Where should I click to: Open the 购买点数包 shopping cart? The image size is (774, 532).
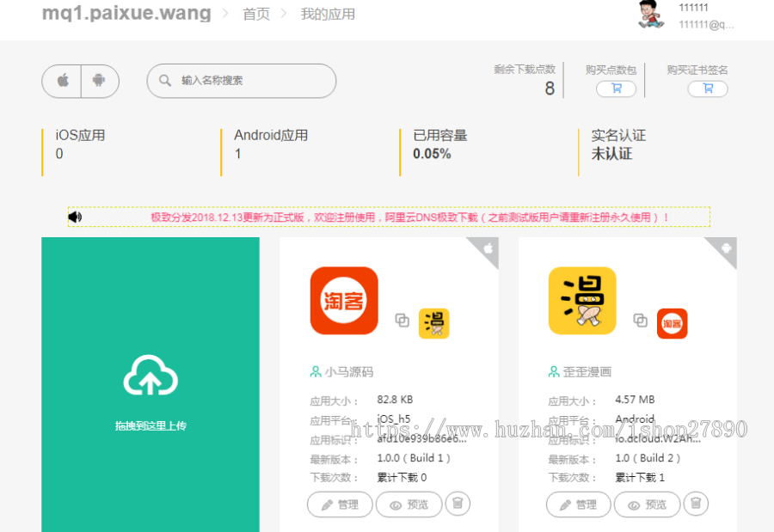616,89
